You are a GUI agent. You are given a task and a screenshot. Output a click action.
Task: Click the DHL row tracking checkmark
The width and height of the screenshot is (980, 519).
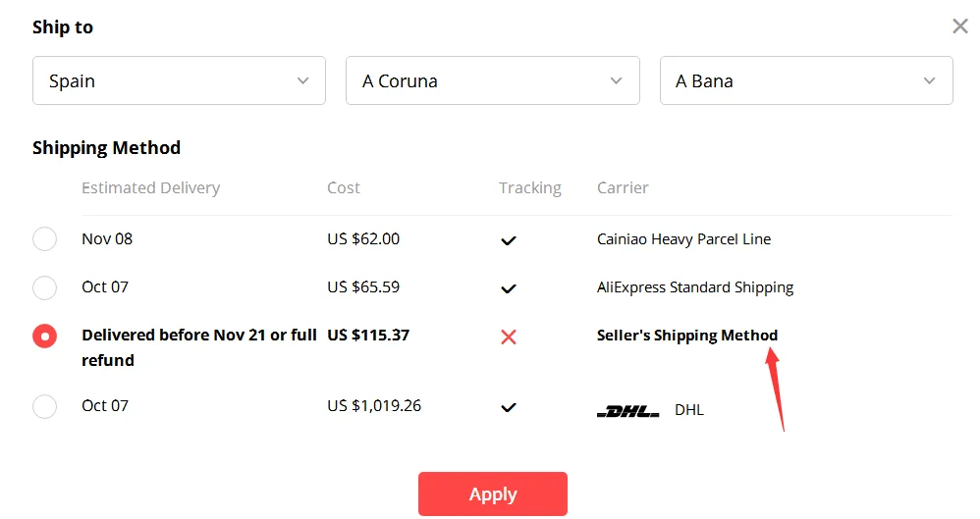508,407
